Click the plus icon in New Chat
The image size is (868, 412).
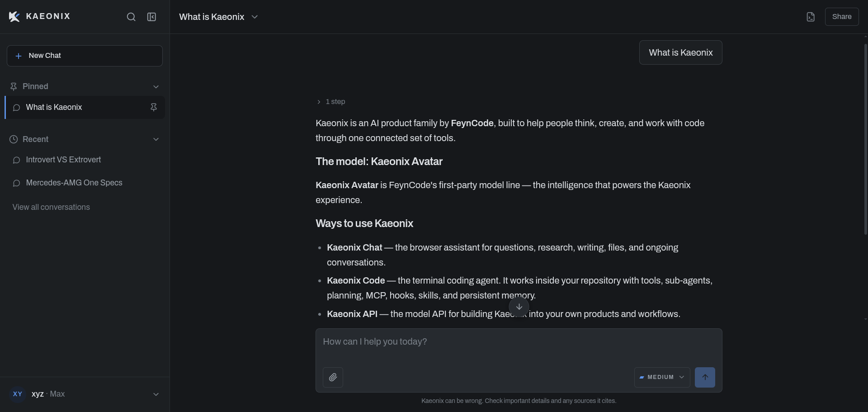pyautogui.click(x=19, y=56)
